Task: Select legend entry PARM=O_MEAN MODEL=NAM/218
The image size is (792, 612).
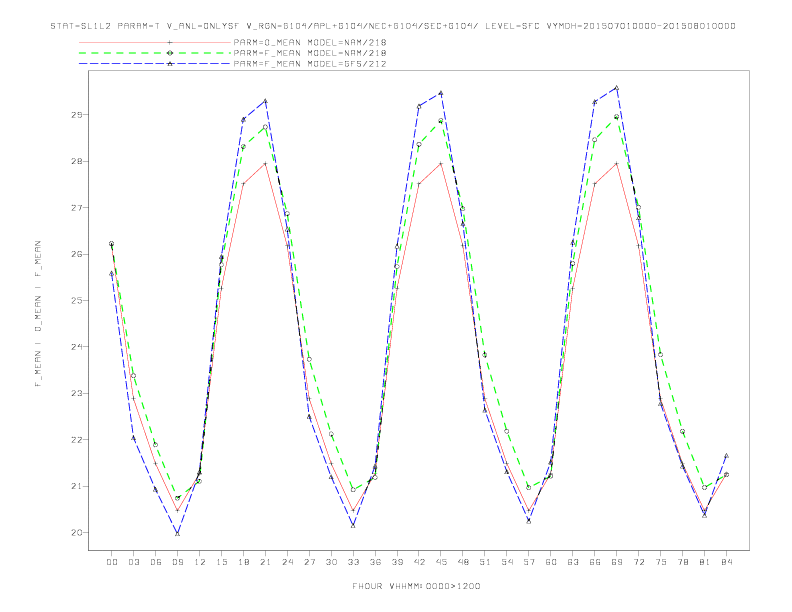Action: (x=310, y=42)
